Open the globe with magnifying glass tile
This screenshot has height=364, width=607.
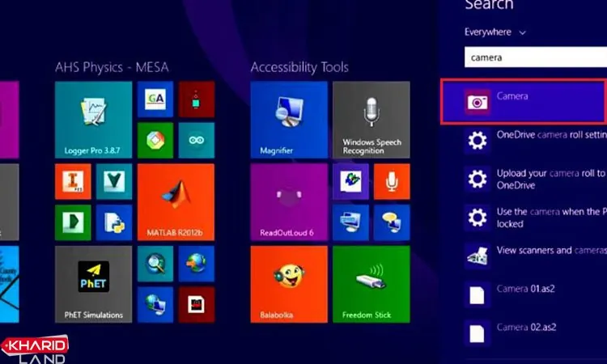click(155, 264)
